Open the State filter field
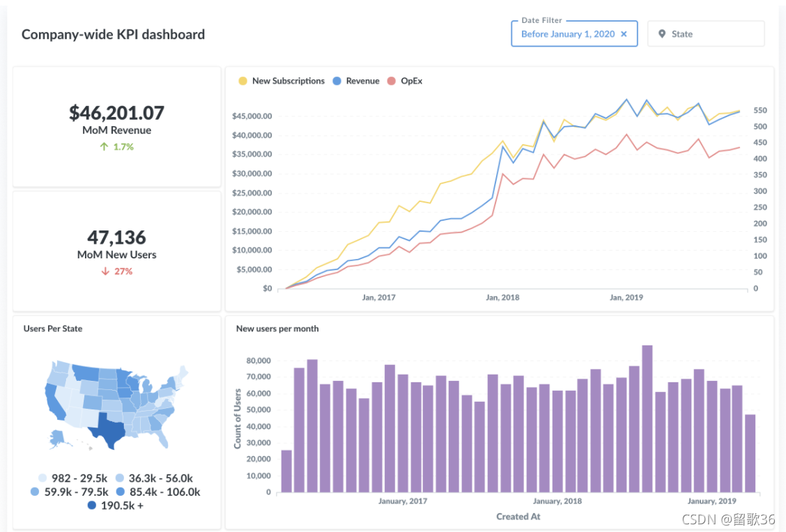 click(711, 34)
